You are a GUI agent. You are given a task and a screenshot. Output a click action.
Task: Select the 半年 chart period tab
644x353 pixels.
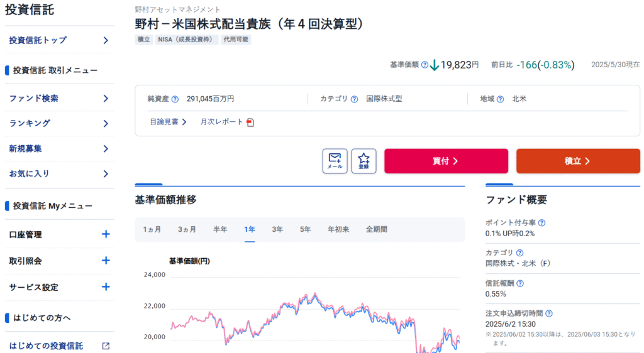click(220, 230)
